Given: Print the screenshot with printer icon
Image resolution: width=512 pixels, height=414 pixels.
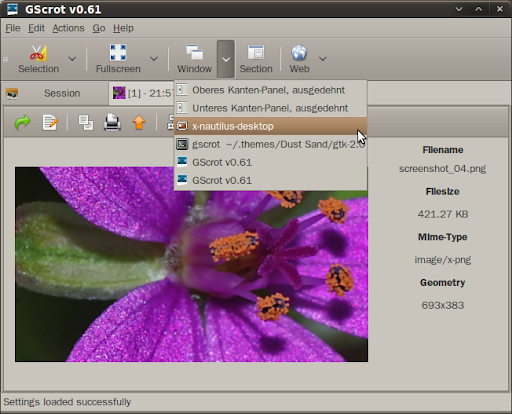Looking at the screenshot, I should click(112, 123).
